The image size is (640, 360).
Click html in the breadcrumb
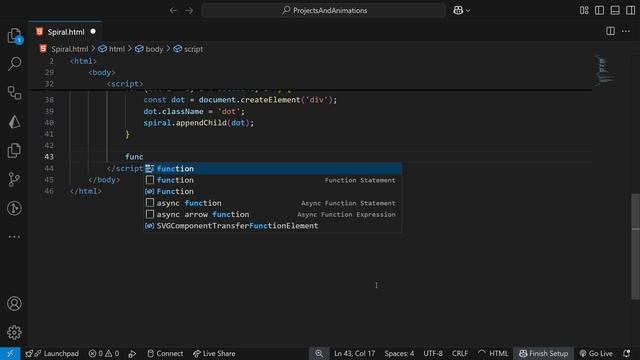tap(116, 49)
